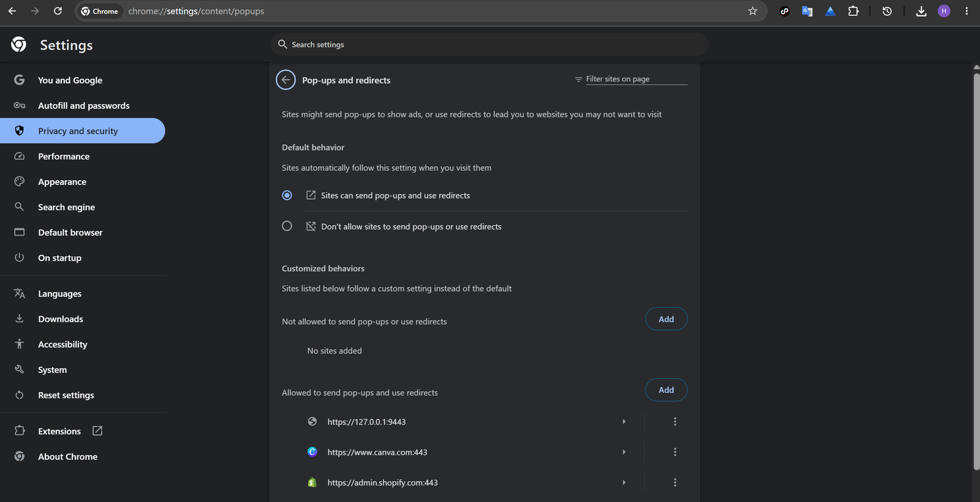Open Privacy and security section
Screen dimensions: 980x502
(83, 131)
